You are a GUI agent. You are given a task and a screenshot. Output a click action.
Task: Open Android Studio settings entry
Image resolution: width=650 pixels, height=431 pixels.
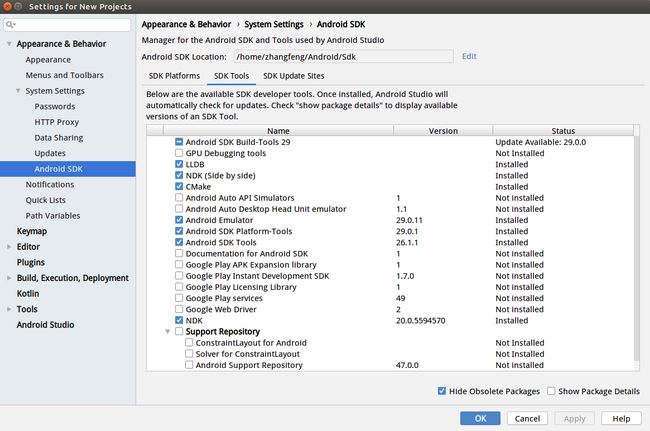tap(46, 324)
